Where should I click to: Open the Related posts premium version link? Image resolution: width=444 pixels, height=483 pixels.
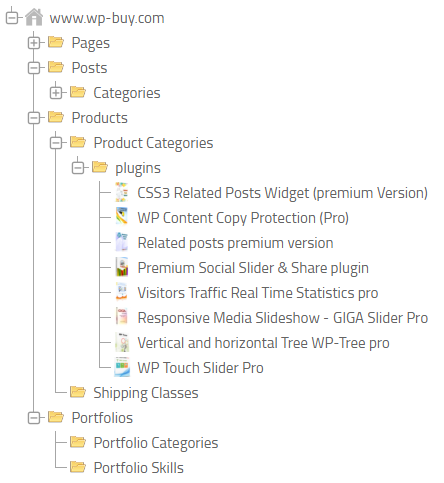pyautogui.click(x=235, y=243)
